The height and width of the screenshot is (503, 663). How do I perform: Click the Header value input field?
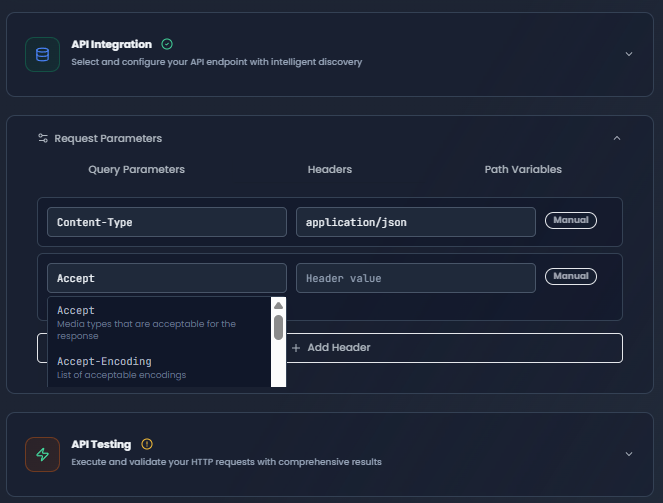point(415,278)
